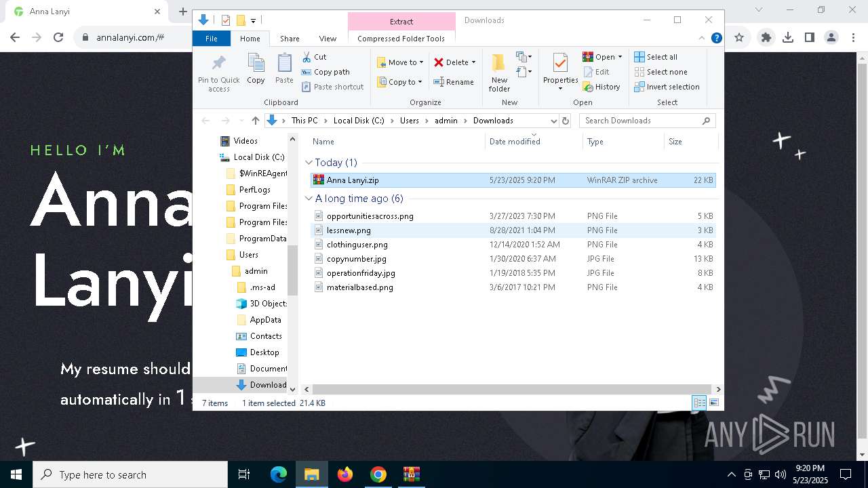Click Pin to Quick access icon
This screenshot has height=488, width=868.
tap(218, 73)
